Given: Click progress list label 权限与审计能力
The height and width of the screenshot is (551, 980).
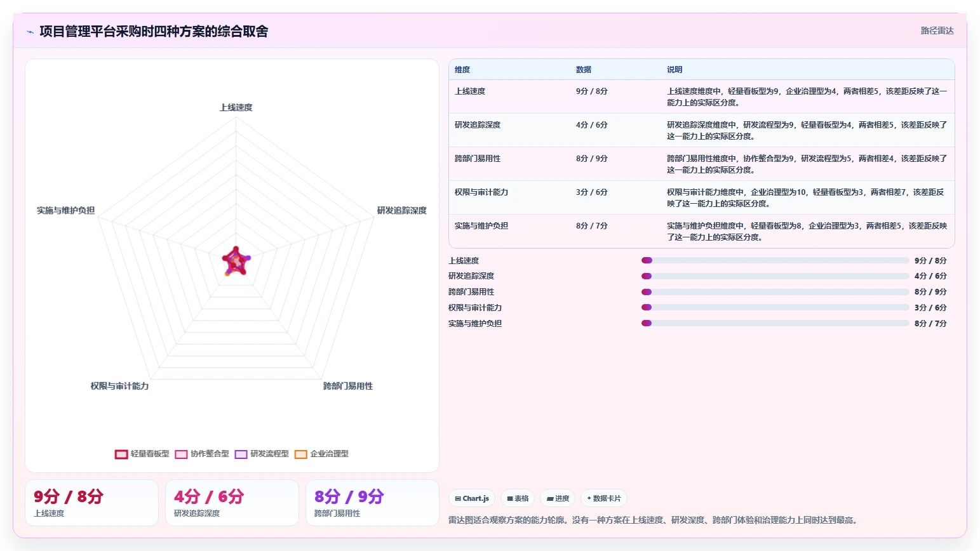Looking at the screenshot, I should [x=475, y=308].
